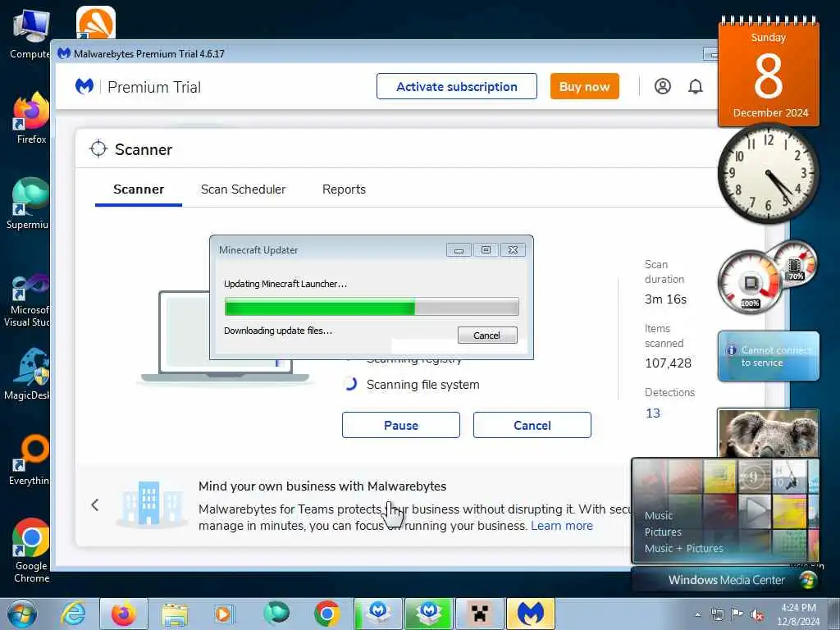Open the Supermium desktop shortcut
This screenshot has height=630, width=840.
(x=28, y=203)
